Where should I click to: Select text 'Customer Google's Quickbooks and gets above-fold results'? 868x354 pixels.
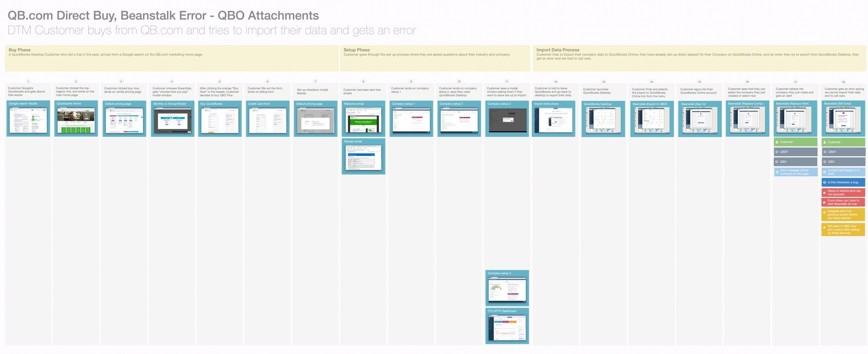point(27,91)
